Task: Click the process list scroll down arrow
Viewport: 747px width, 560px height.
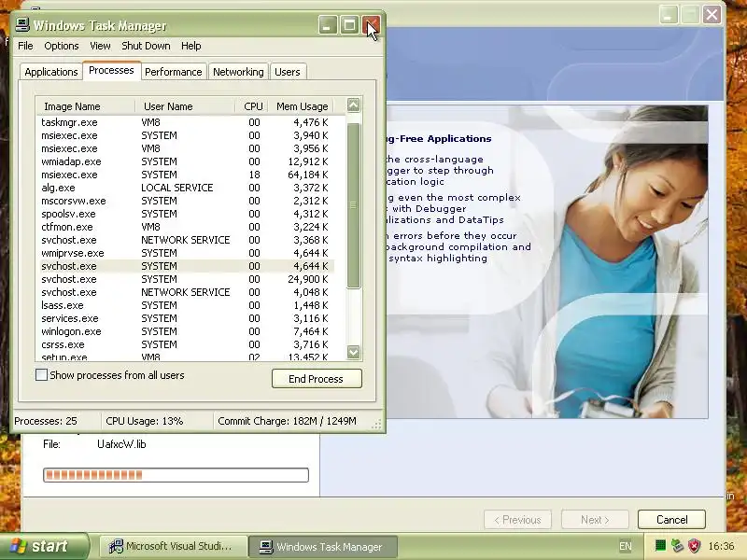Action: coord(354,352)
